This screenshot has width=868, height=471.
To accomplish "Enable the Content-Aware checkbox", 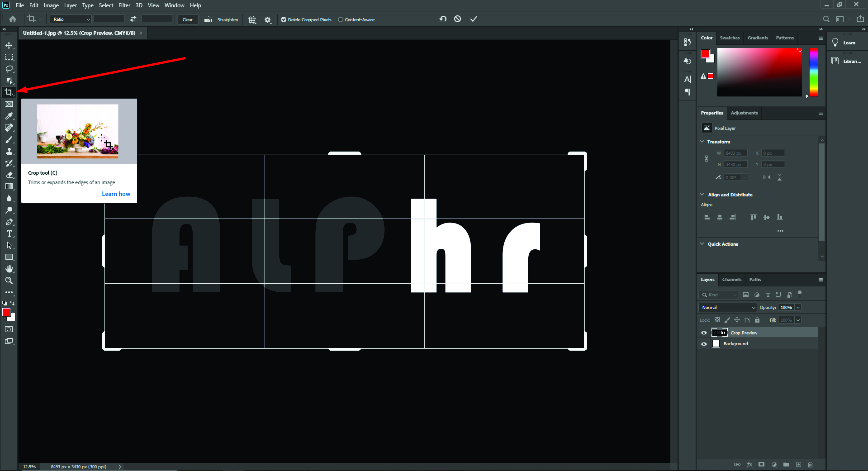I will click(x=341, y=20).
